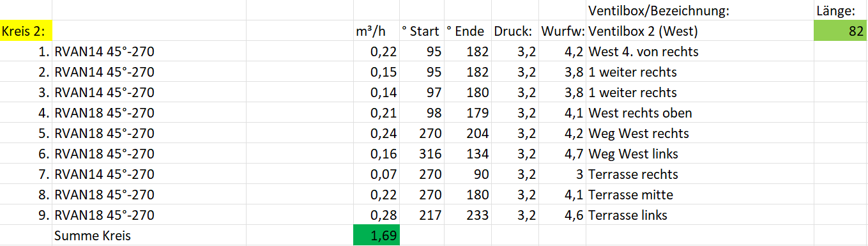Click the 'Terrasse mitte' cell
This screenshot has height=246, width=868.
[700, 194]
